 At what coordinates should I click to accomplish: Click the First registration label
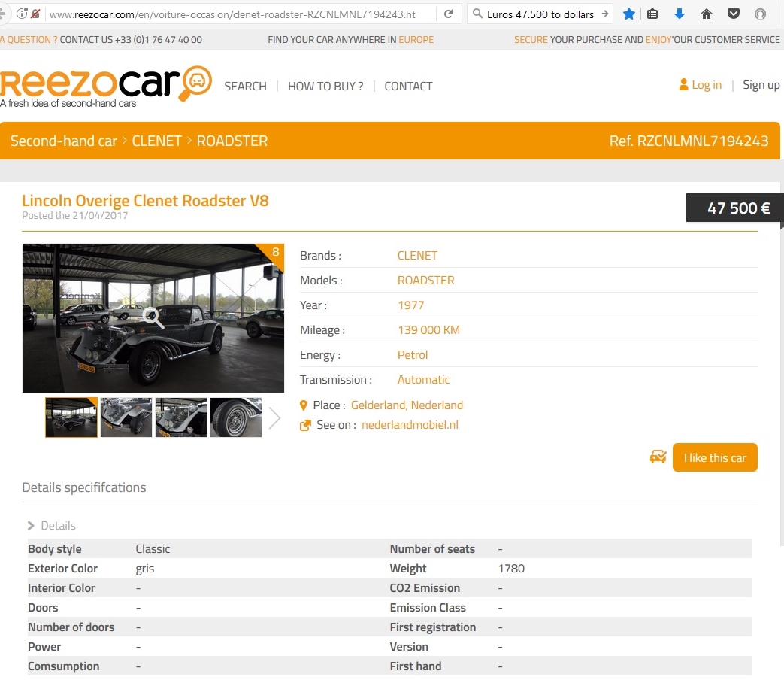tap(433, 627)
